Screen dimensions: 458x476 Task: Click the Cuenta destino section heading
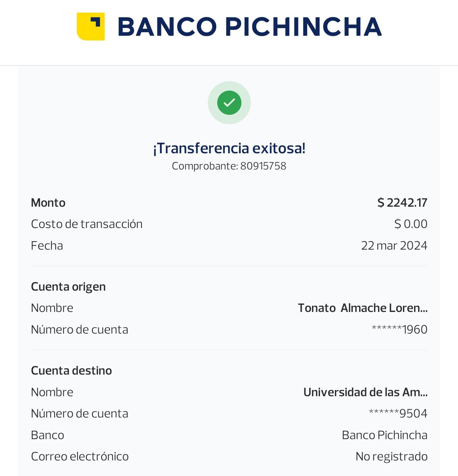click(71, 370)
